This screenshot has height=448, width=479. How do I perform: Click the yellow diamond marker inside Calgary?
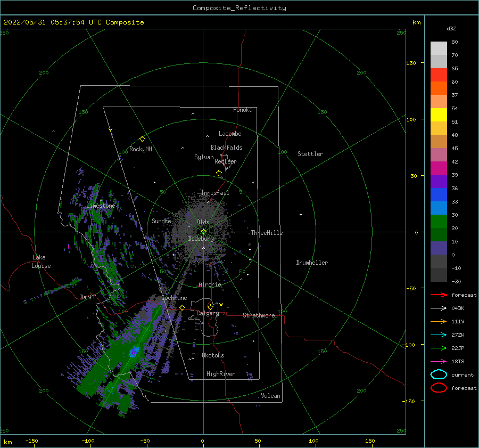click(x=210, y=307)
